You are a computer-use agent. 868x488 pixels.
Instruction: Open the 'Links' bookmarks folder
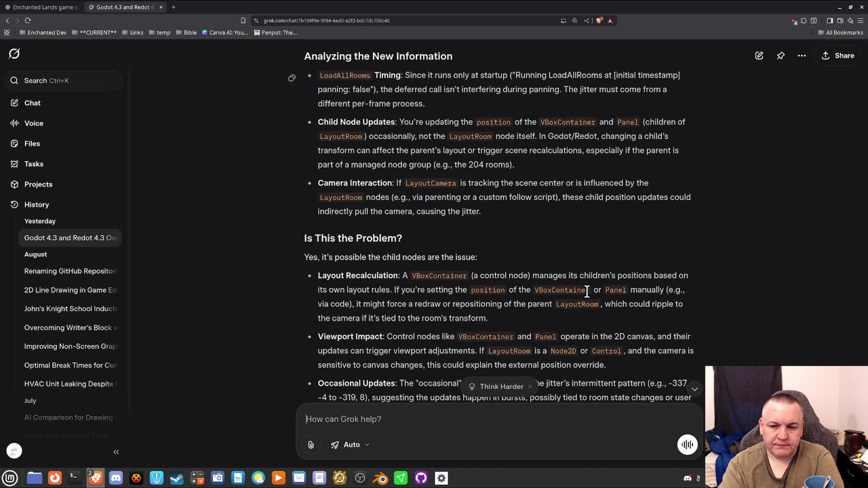click(x=132, y=33)
